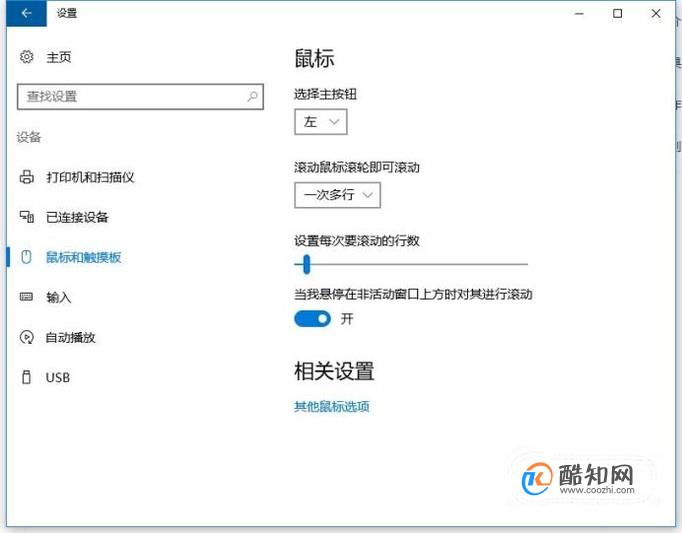Click the 滚动鼠标滚轮即可滚动 label

tap(357, 167)
